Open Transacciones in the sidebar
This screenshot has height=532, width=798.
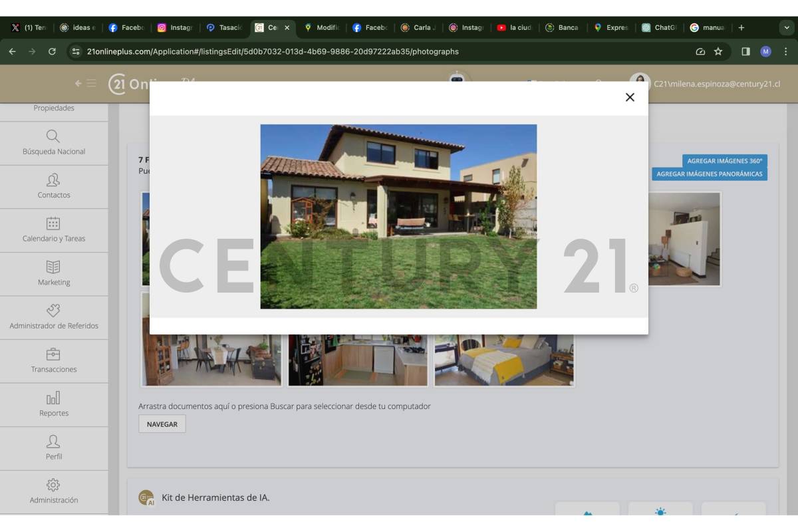pos(54,361)
